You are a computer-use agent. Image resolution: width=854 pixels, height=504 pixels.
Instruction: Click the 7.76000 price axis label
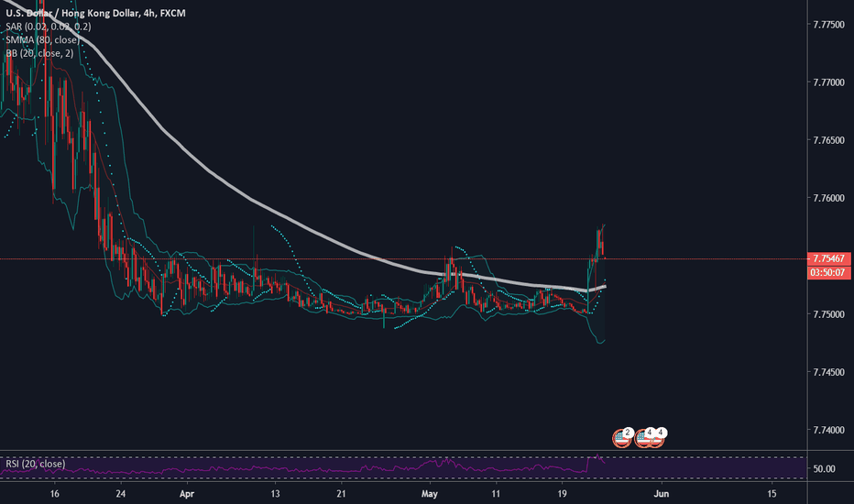point(828,198)
